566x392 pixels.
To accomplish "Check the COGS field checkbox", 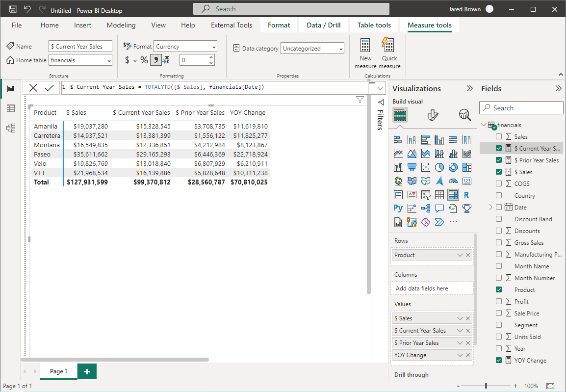I will 499,183.
